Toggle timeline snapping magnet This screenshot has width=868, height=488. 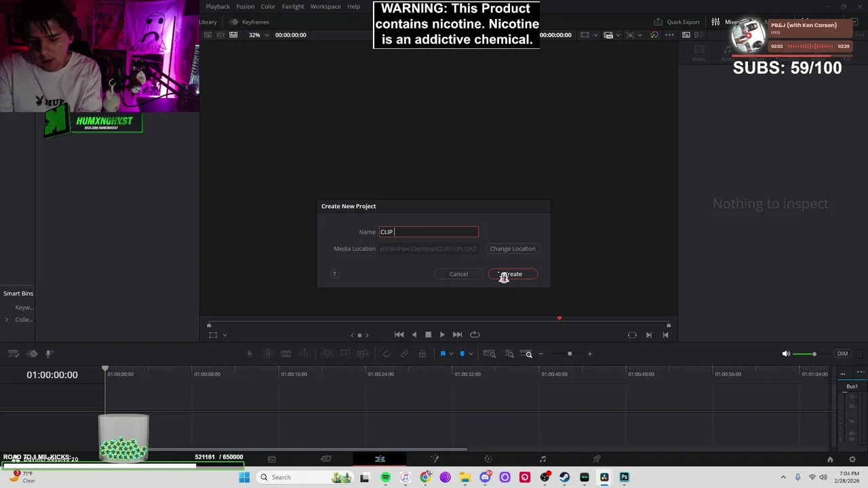(x=387, y=354)
